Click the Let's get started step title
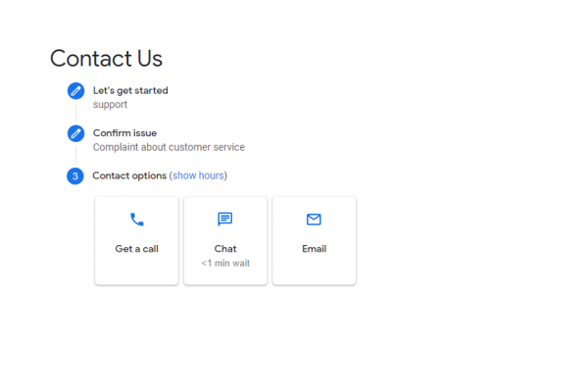Screen dimensions: 588x392 point(130,91)
